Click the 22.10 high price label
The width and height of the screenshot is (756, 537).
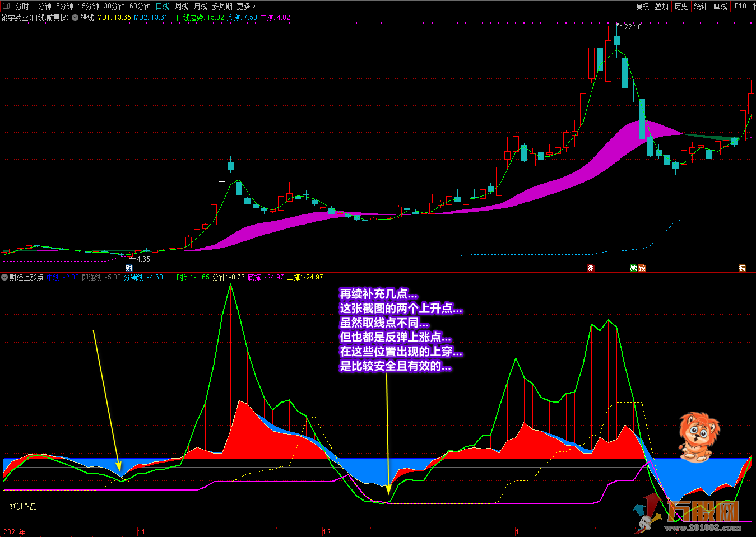[633, 26]
